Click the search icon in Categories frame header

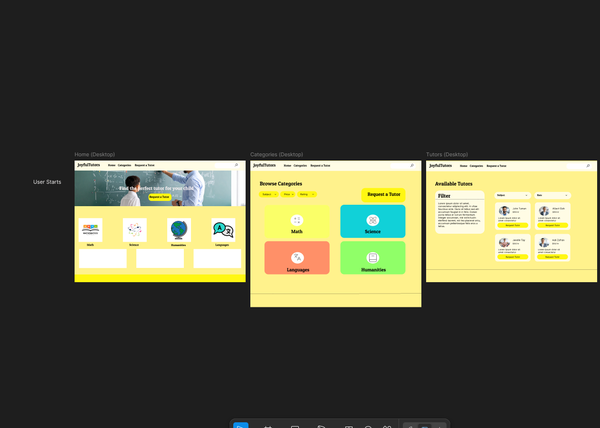click(411, 165)
